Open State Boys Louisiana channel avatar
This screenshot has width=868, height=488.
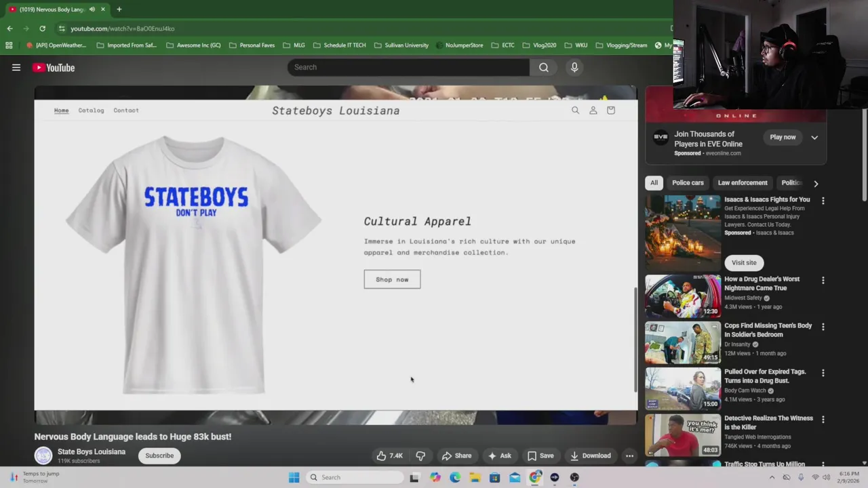pyautogui.click(x=43, y=455)
